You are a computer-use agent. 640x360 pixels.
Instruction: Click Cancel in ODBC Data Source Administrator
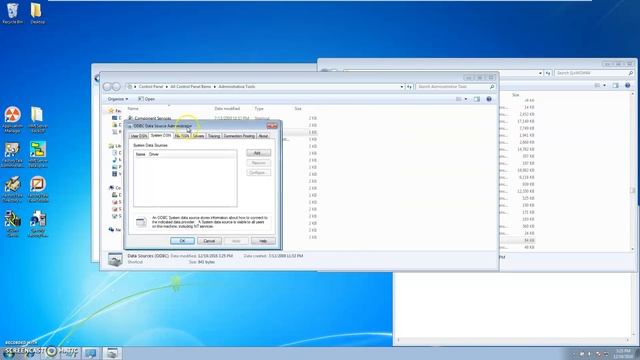coord(209,241)
